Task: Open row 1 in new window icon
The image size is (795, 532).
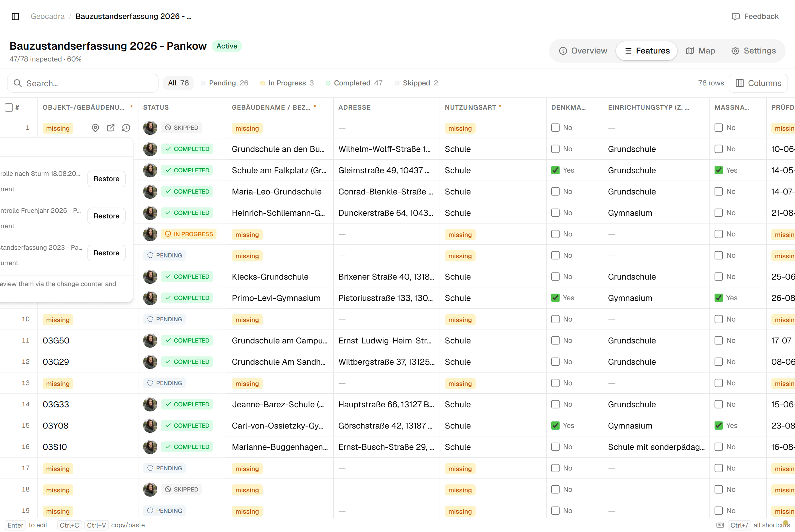Action: click(111, 128)
